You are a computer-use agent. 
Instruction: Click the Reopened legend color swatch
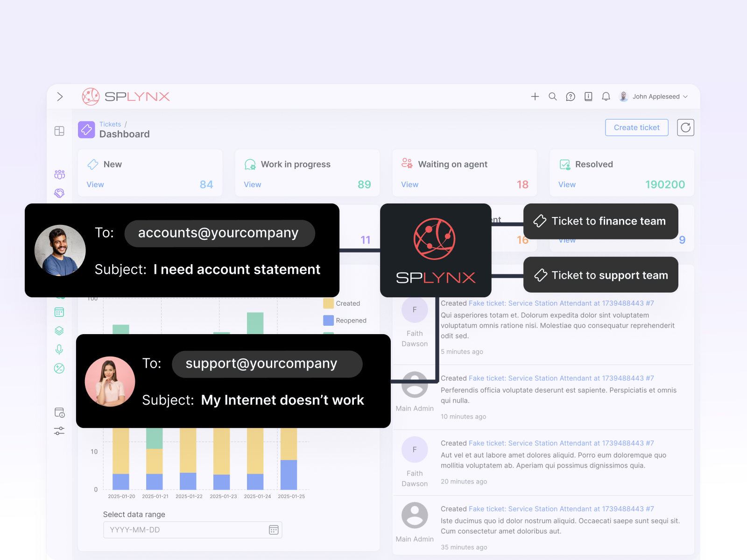[329, 321]
